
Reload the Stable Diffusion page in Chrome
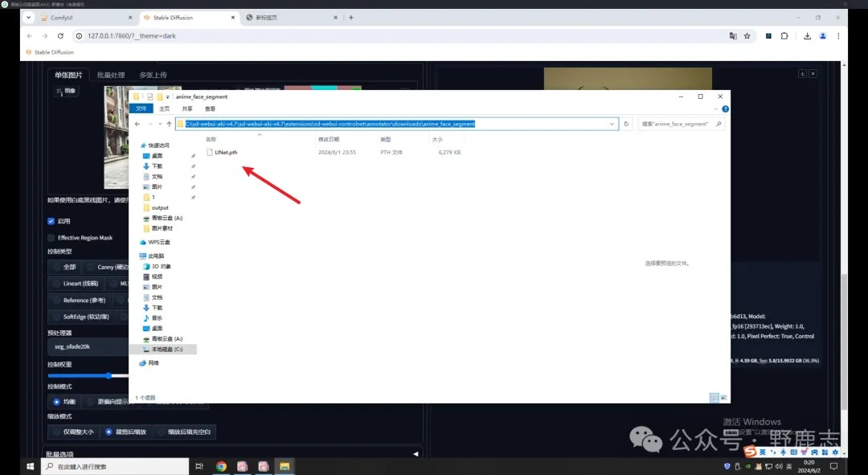click(x=60, y=36)
